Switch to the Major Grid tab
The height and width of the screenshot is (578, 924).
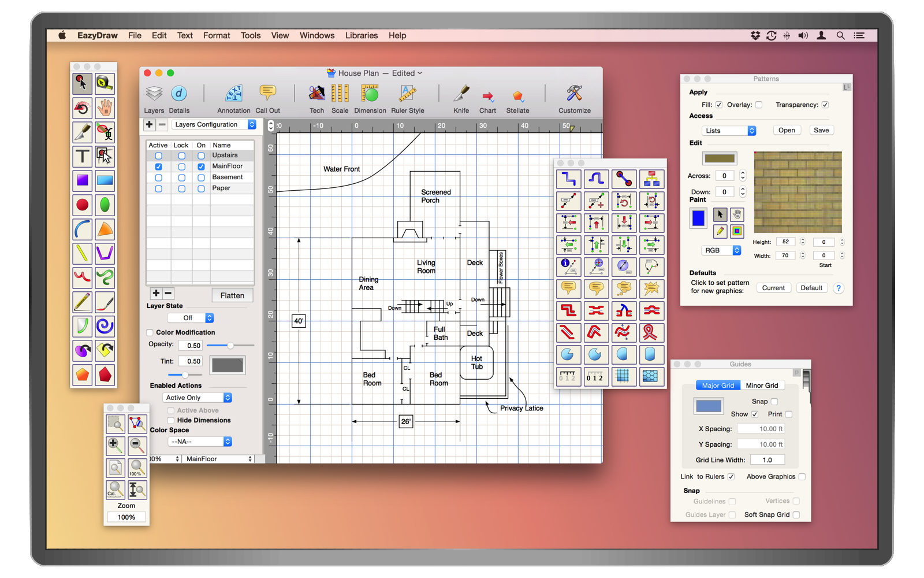(718, 386)
